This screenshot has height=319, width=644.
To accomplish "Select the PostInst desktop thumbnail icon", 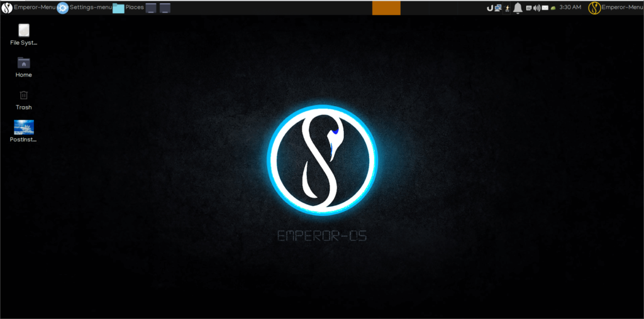I will [24, 131].
